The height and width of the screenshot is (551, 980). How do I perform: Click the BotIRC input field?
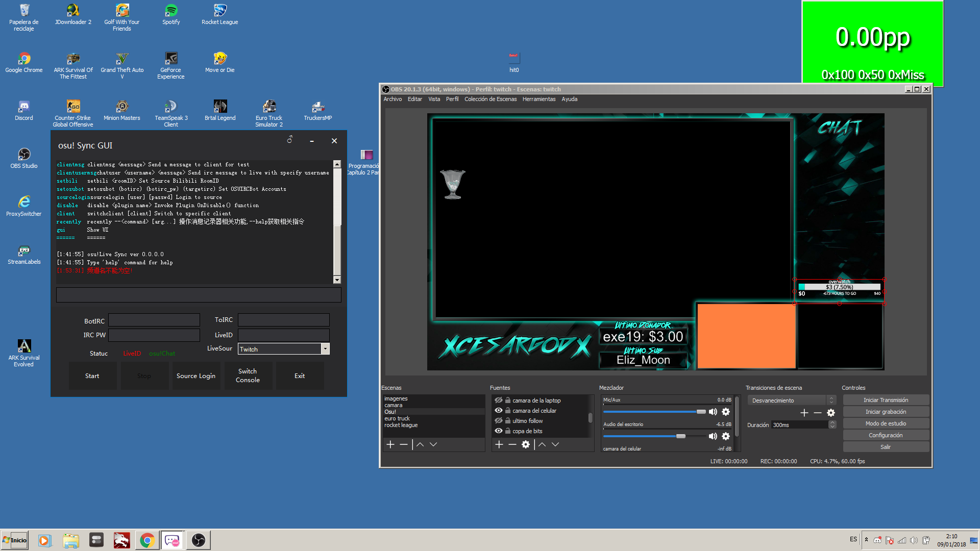[x=154, y=320]
